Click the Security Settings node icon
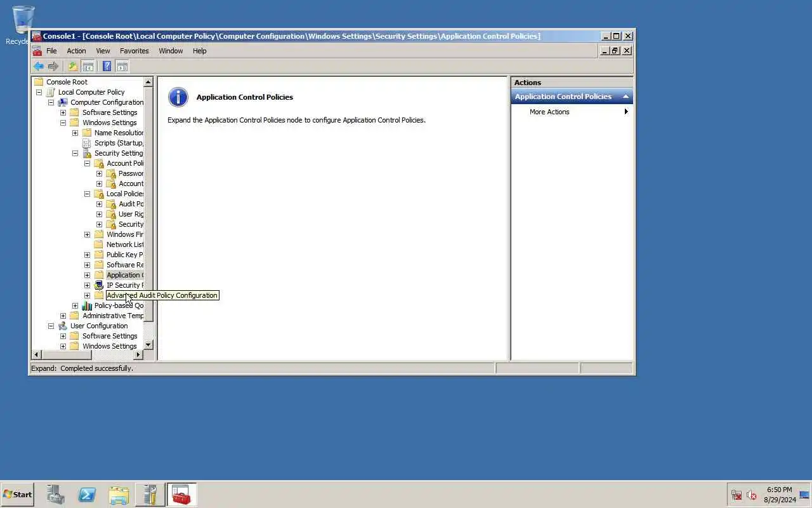Screen dimensions: 812x508 [x=87, y=153]
